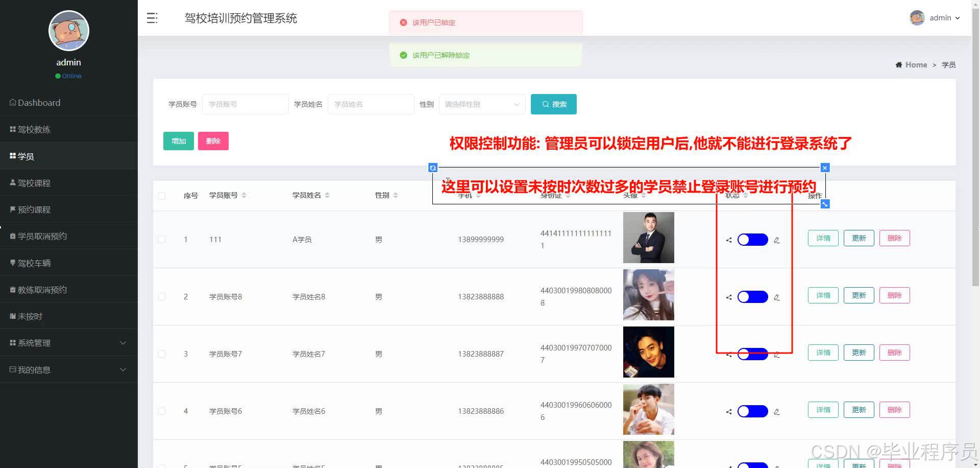Open the 驾校车辆 sidebar item
Viewport: 980px width, 468px height.
pyautogui.click(x=69, y=263)
